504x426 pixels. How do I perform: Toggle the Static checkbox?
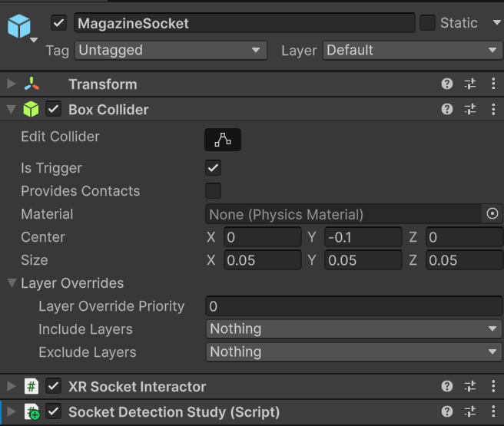428,23
